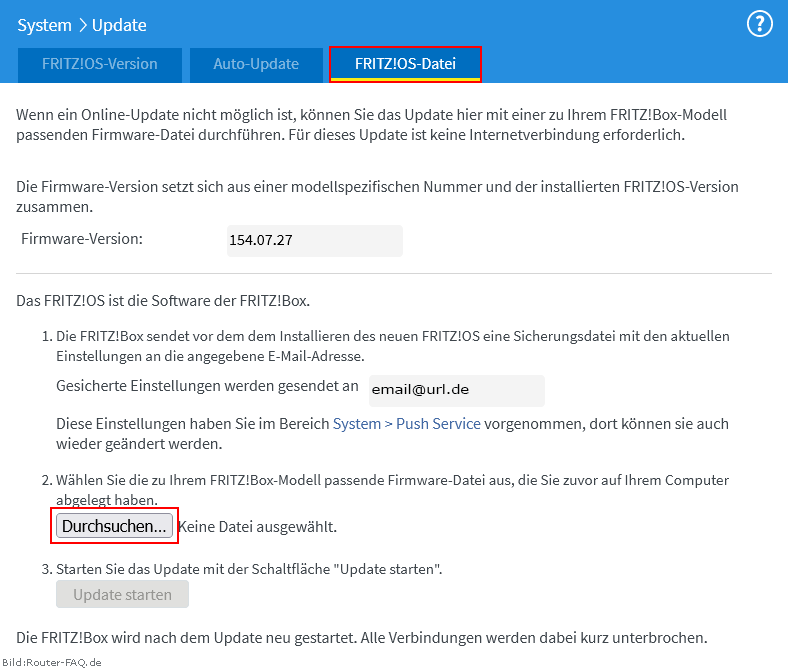The image size is (788, 669).
Task: Click the Update breadcrumb title
Action: click(119, 25)
